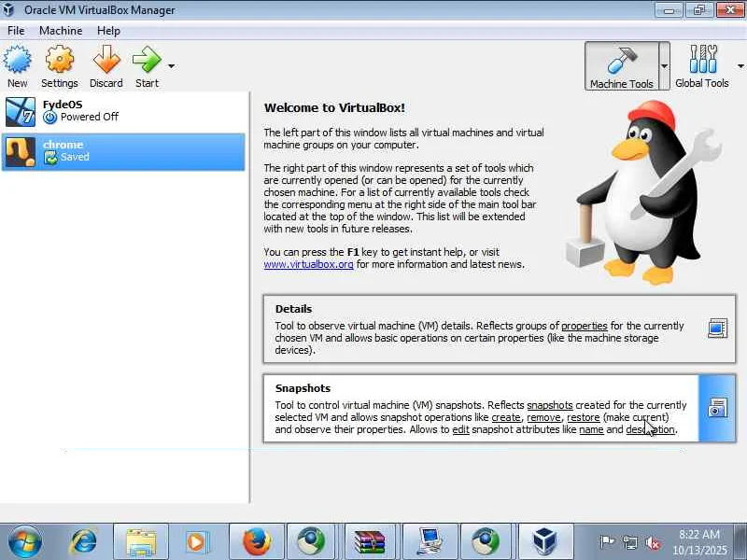The width and height of the screenshot is (747, 560).
Task: Open the Machine Tools dropdown arrow
Action: coord(664,65)
